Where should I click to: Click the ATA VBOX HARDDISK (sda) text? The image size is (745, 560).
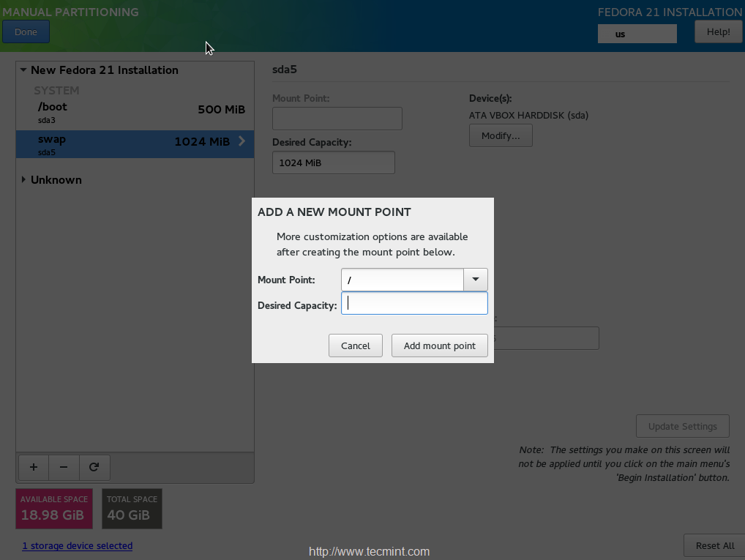point(528,116)
